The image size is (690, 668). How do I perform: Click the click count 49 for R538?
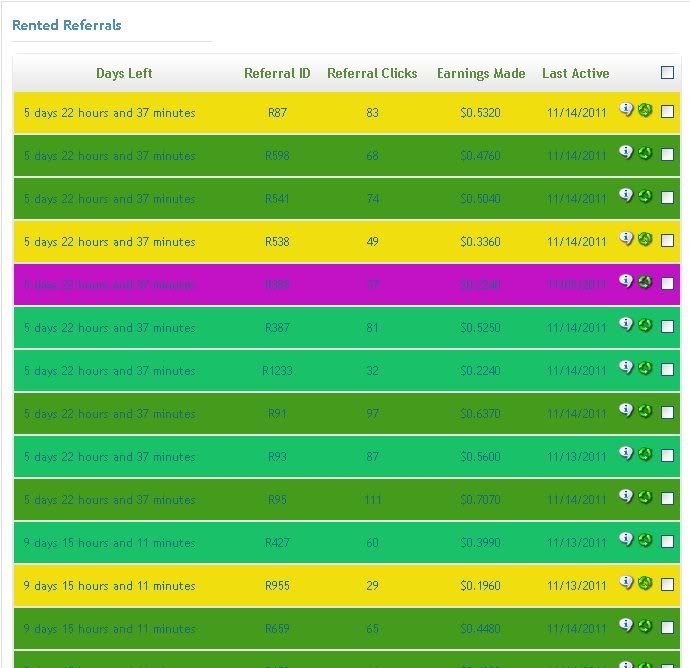tap(372, 242)
